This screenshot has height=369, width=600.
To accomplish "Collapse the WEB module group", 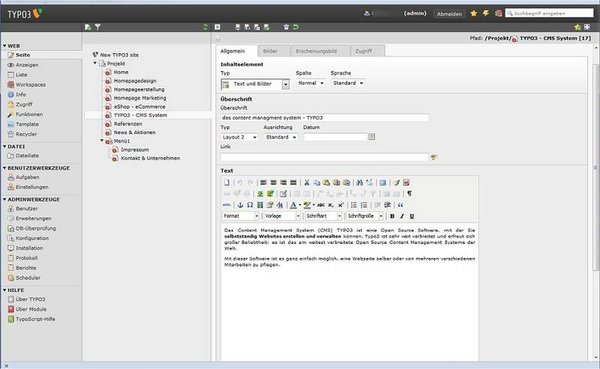I will [5, 46].
